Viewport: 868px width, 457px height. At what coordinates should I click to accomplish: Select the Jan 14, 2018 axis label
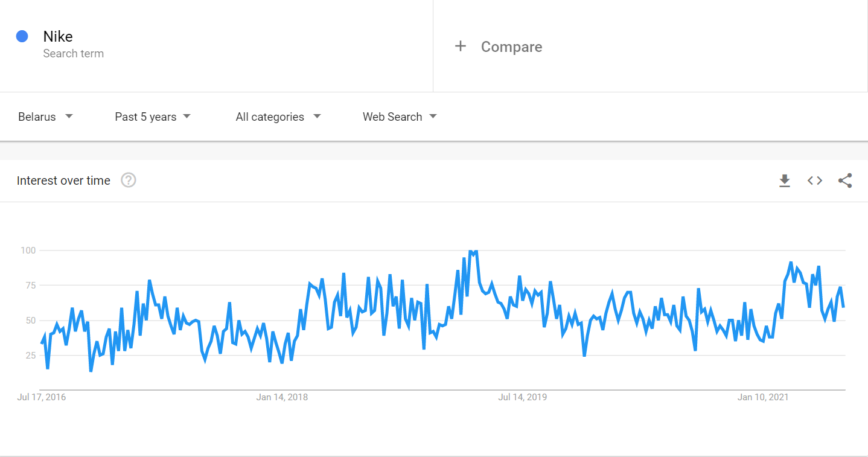tap(282, 397)
